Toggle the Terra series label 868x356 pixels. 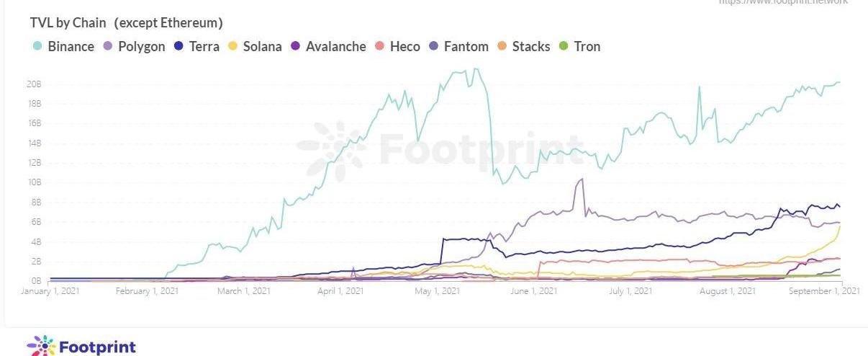click(204, 47)
